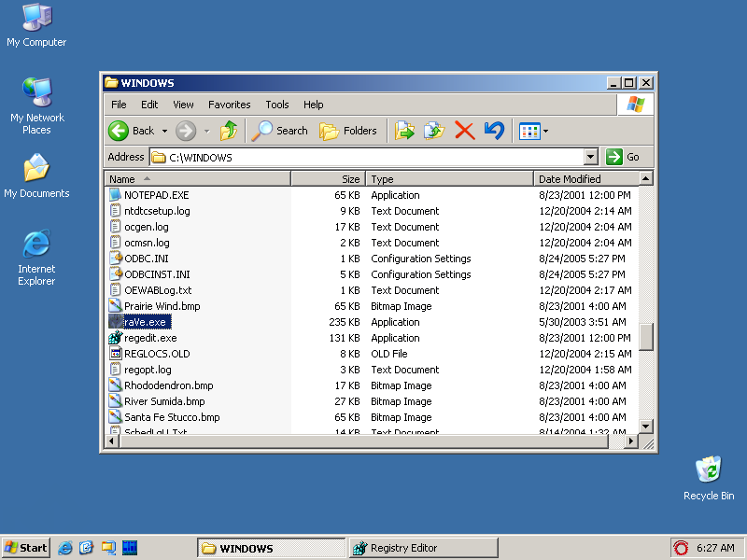The image size is (747, 560).
Task: Sort files by the Type column header
Action: click(450, 179)
